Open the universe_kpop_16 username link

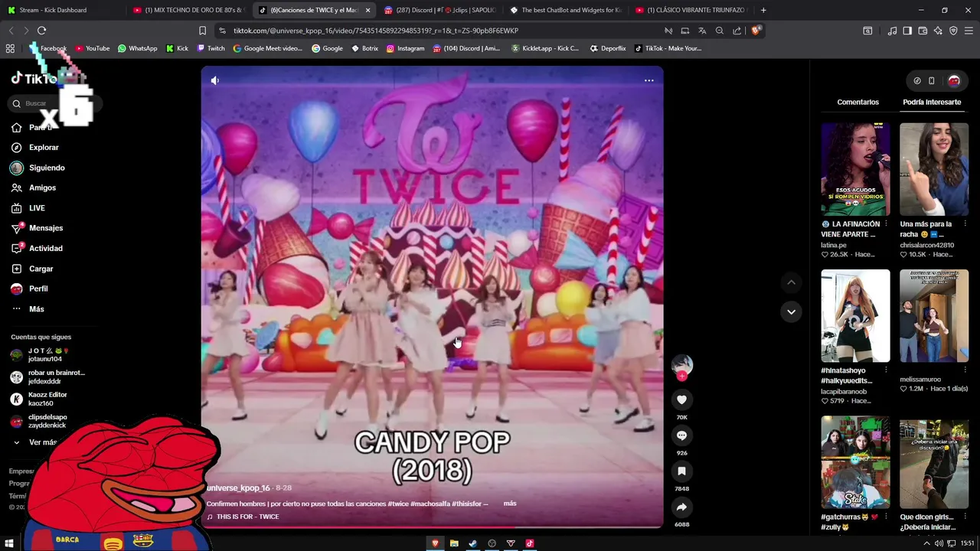(238, 488)
